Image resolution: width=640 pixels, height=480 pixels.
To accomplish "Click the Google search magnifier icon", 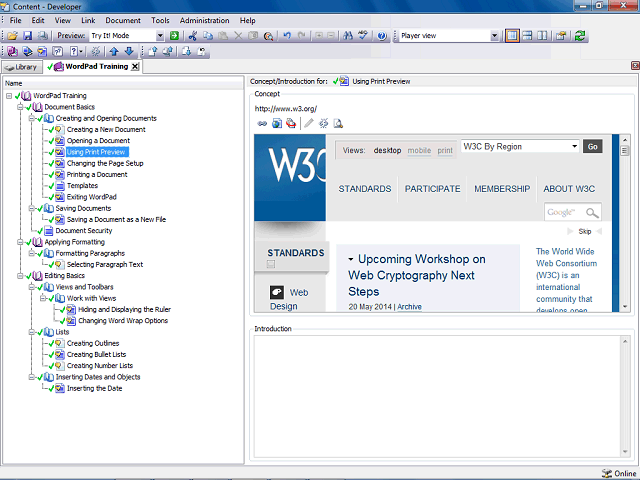I will (592, 213).
